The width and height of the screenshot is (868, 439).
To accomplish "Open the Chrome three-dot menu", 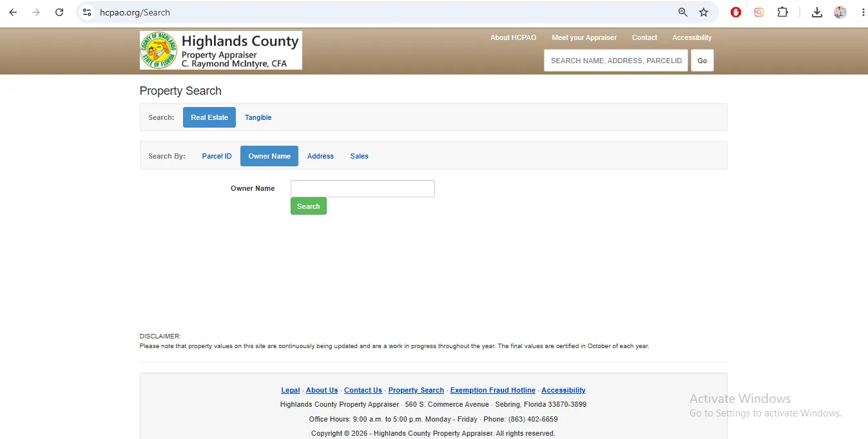I will point(863,12).
